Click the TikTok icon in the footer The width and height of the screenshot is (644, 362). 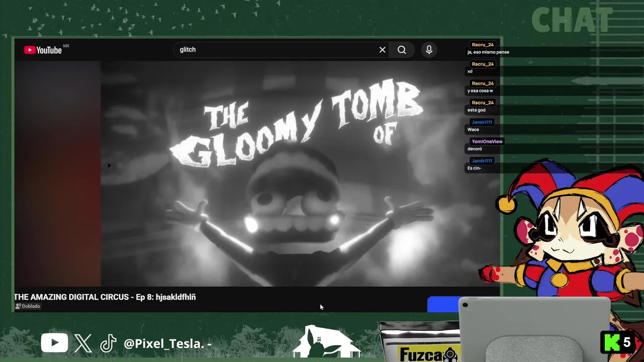click(x=108, y=343)
